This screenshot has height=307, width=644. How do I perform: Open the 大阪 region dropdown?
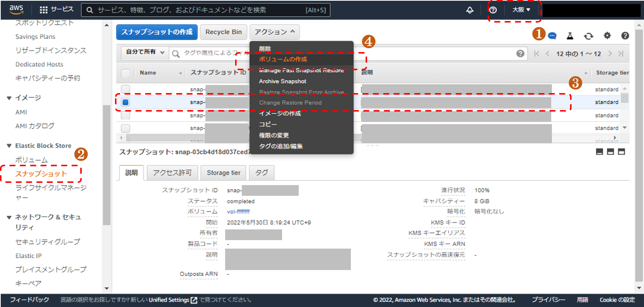click(521, 10)
